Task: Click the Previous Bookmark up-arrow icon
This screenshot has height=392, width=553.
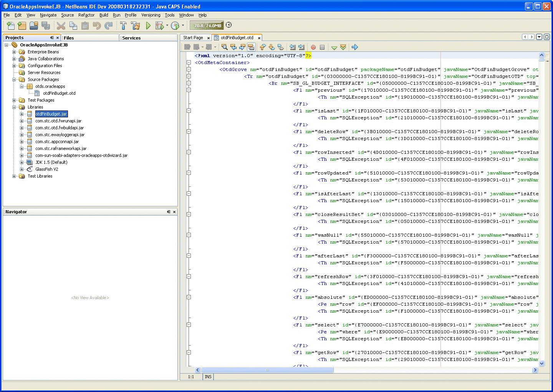Action: (263, 47)
